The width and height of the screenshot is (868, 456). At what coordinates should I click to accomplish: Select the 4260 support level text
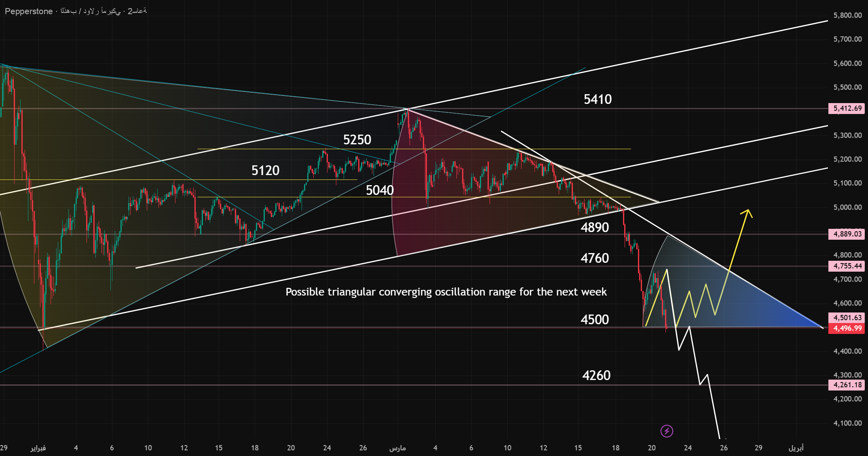[596, 376]
